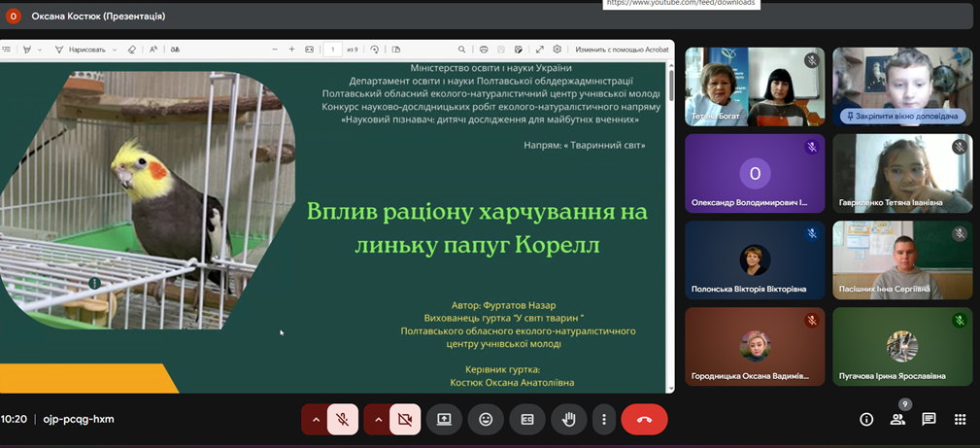Click the PDF page number field
Viewport: 980px width, 448px height.
tap(333, 50)
